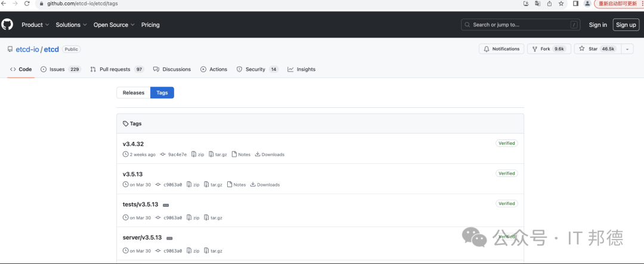644x264 pixels.
Task: Click the Sign up button
Action: [x=626, y=24]
